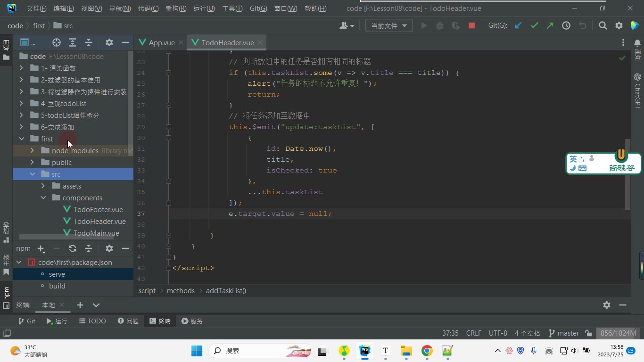Click the Git push arrow icon
The width and height of the screenshot is (644, 362).
550,26
